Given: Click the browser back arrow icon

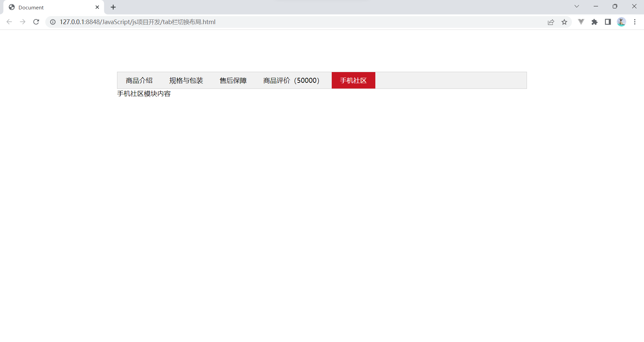Looking at the screenshot, I should click(x=9, y=22).
